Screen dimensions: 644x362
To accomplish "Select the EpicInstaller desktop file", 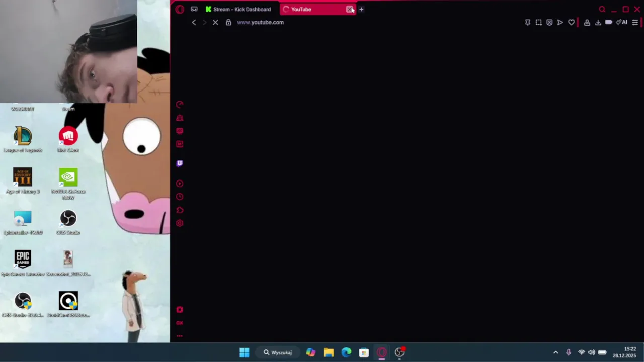I will tap(23, 222).
